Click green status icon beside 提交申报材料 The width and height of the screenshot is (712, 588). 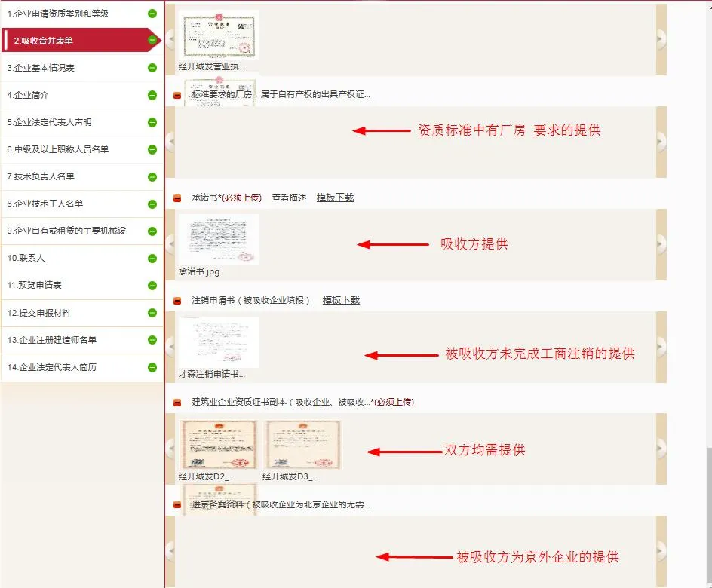tap(152, 313)
